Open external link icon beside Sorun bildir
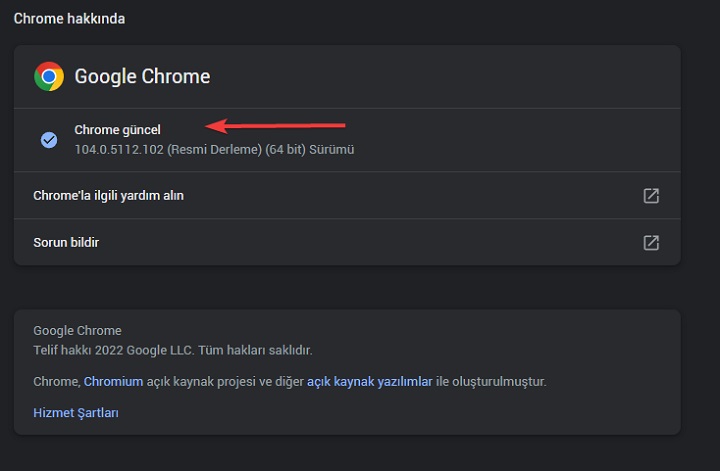Viewport: 720px width, 471px height. tap(651, 243)
